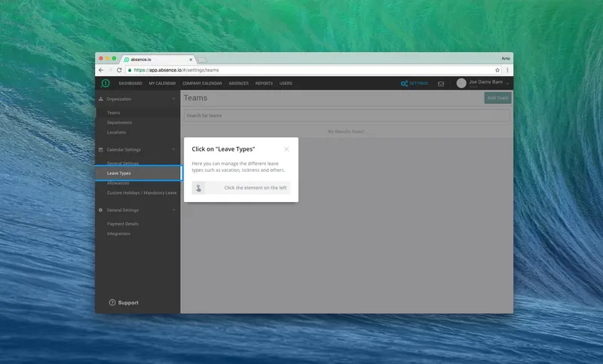Viewport: 603px width, 364px height.
Task: Click the browser forward arrow
Action: tap(110, 70)
